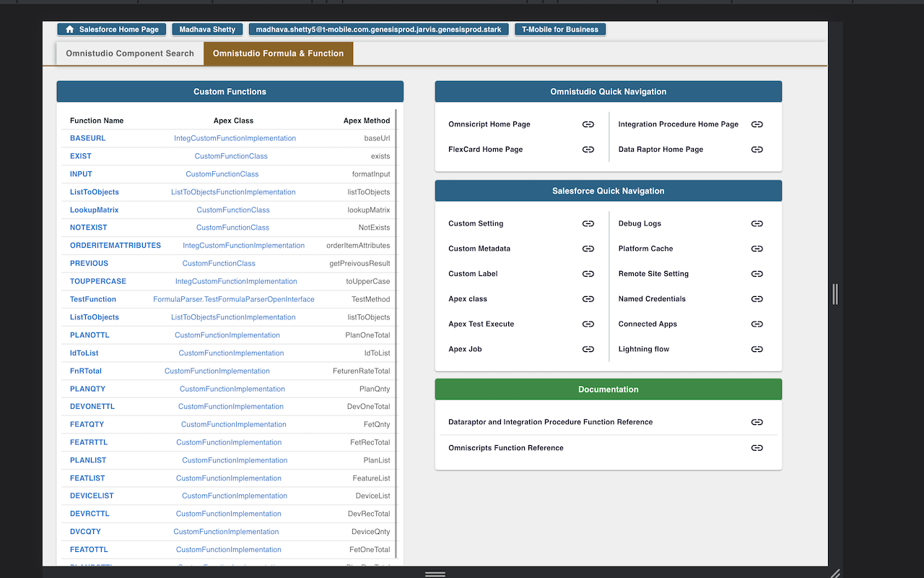The width and height of the screenshot is (924, 578).
Task: Open the Named Credentials link icon
Action: point(757,298)
